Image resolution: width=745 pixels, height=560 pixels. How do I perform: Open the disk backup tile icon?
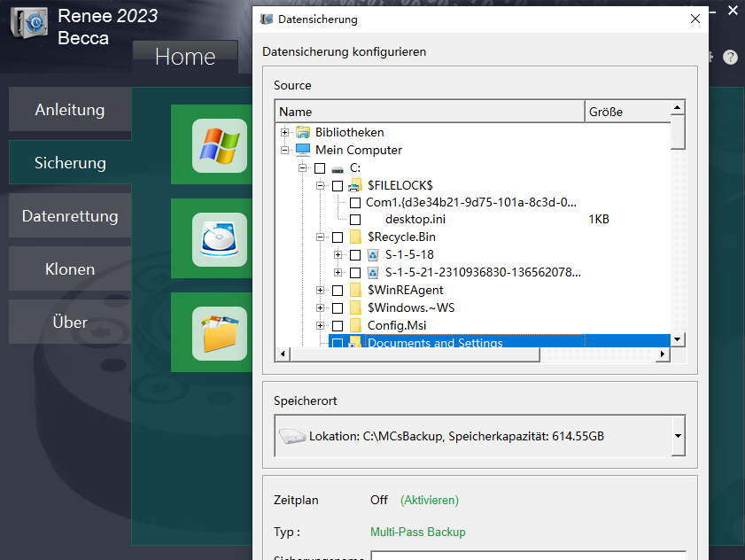[x=220, y=239]
